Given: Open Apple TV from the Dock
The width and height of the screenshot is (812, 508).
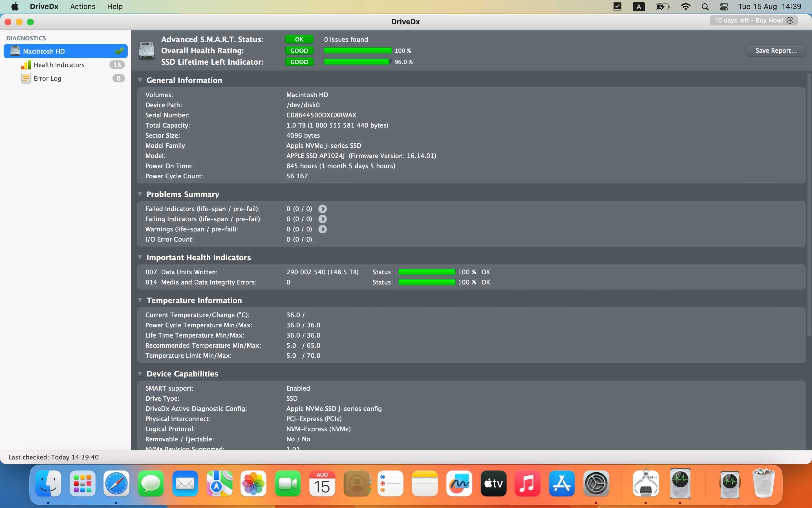Looking at the screenshot, I should point(493,483).
